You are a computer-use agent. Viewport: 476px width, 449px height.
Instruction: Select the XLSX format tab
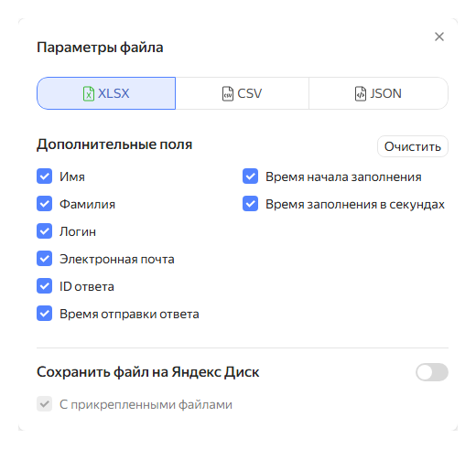coord(106,93)
